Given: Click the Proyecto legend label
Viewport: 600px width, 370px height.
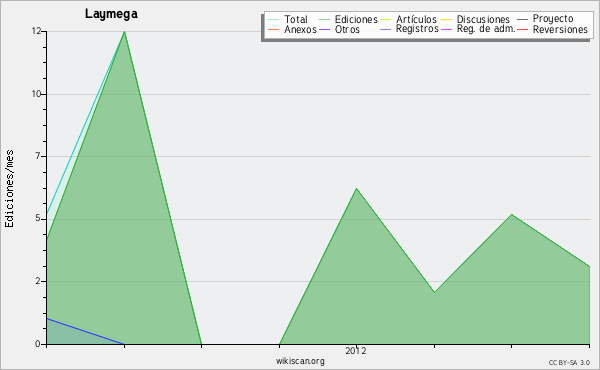Looking at the screenshot, I should 553,19.
